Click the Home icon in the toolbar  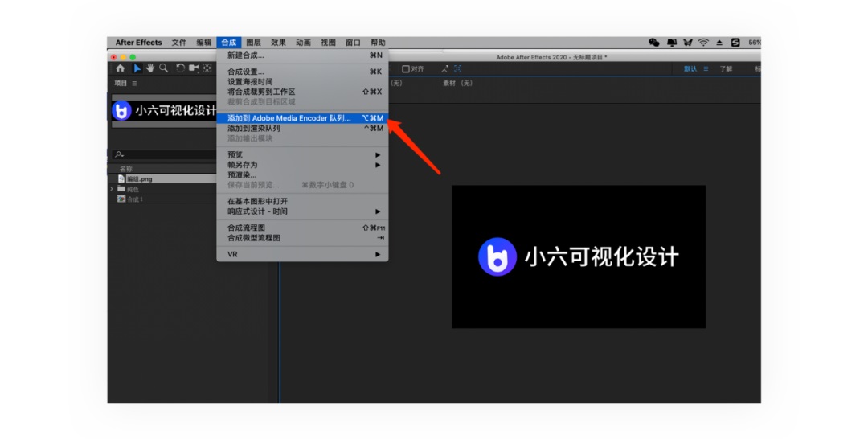(x=120, y=68)
